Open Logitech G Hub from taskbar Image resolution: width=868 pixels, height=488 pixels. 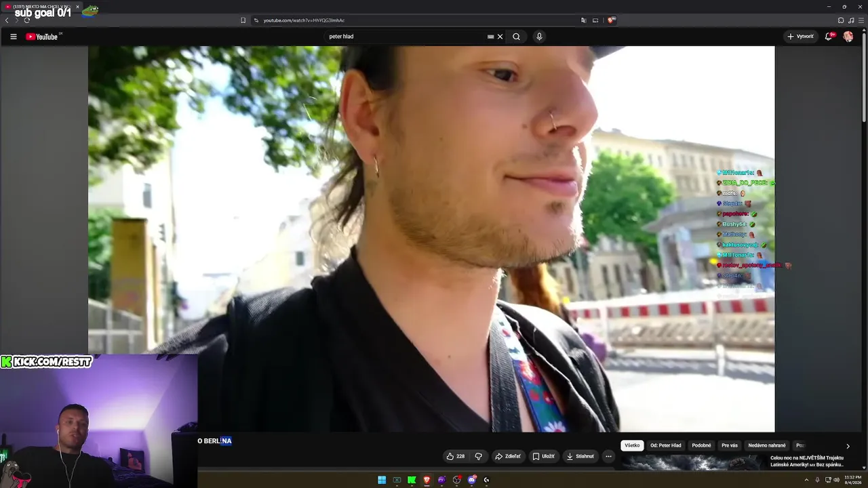[486, 480]
